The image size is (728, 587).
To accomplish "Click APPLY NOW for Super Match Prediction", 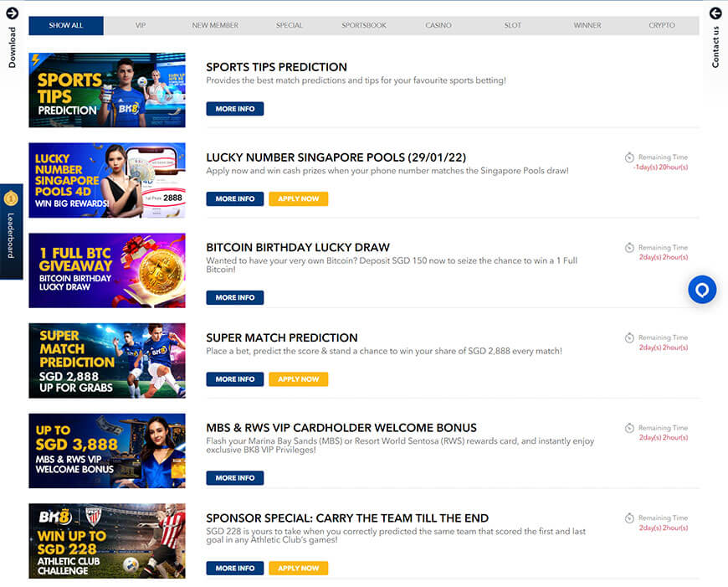I will (x=299, y=379).
